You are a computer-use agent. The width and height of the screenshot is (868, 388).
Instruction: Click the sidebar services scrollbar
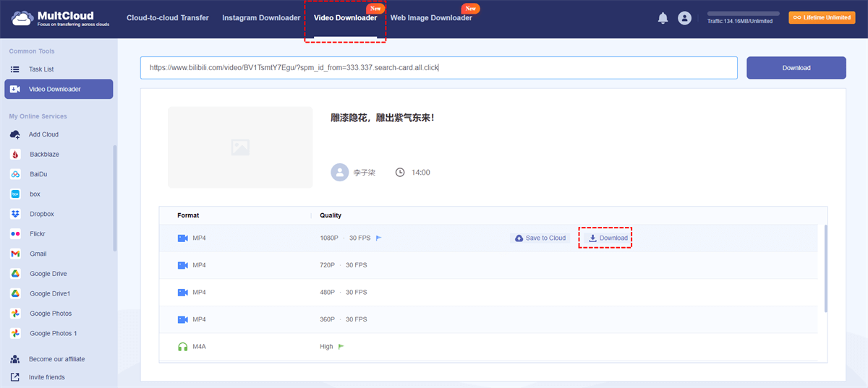click(114, 199)
